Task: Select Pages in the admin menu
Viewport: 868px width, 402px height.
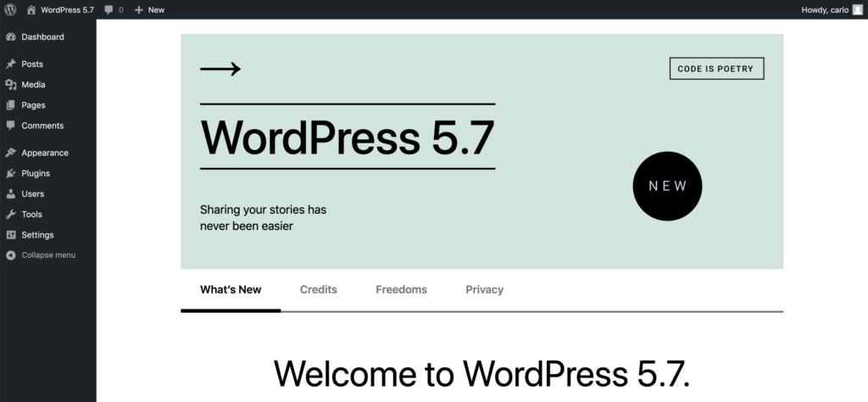Action: coord(48,105)
